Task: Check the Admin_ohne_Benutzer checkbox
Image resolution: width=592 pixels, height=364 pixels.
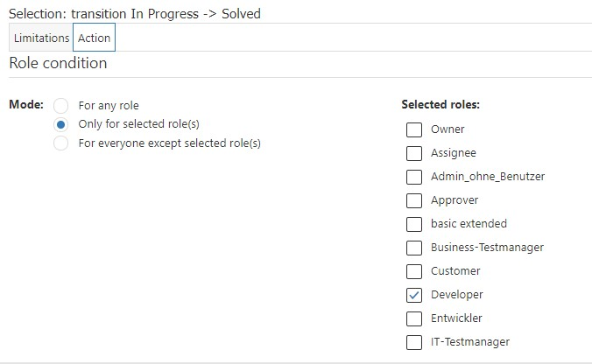Action: point(414,177)
